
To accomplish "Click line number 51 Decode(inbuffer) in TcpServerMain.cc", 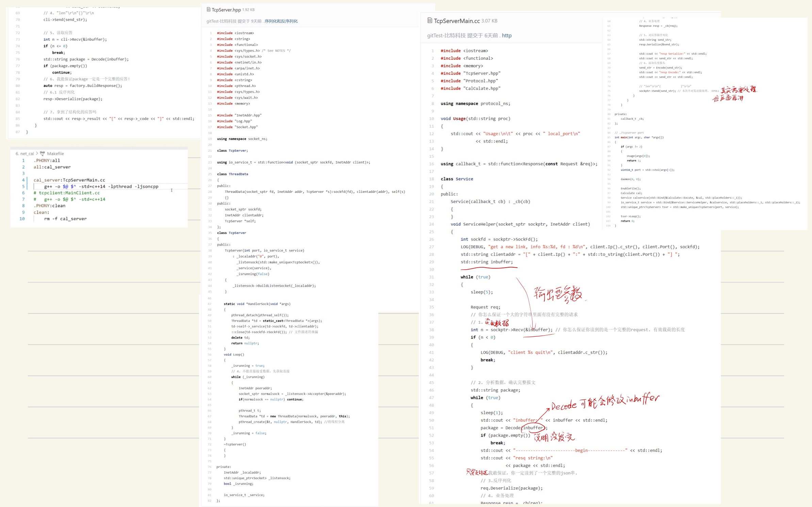I will 431,428.
